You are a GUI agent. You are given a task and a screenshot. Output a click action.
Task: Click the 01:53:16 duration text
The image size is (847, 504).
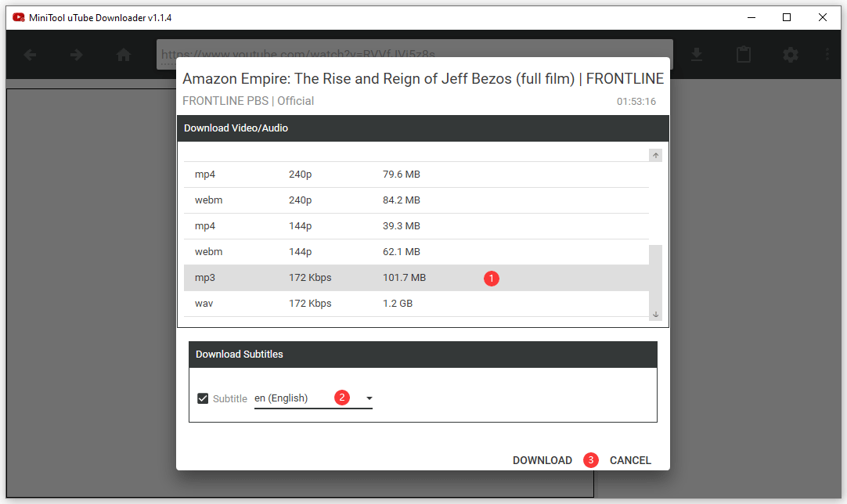636,102
